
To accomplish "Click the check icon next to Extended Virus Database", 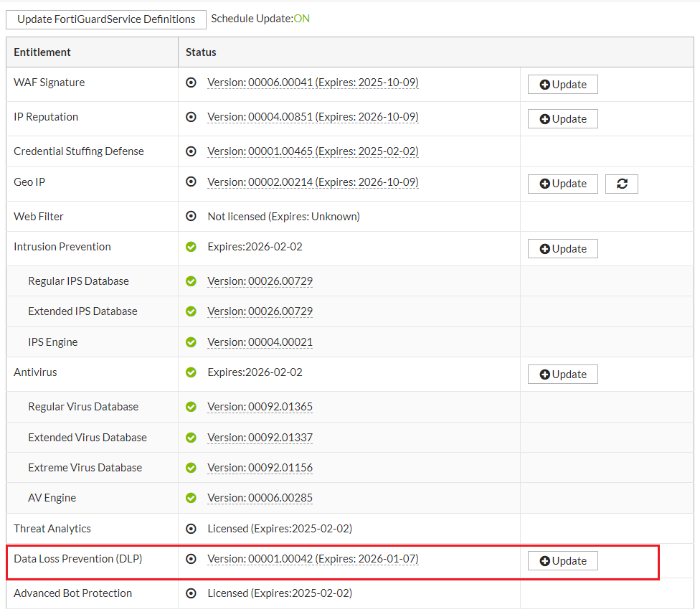I will (191, 437).
